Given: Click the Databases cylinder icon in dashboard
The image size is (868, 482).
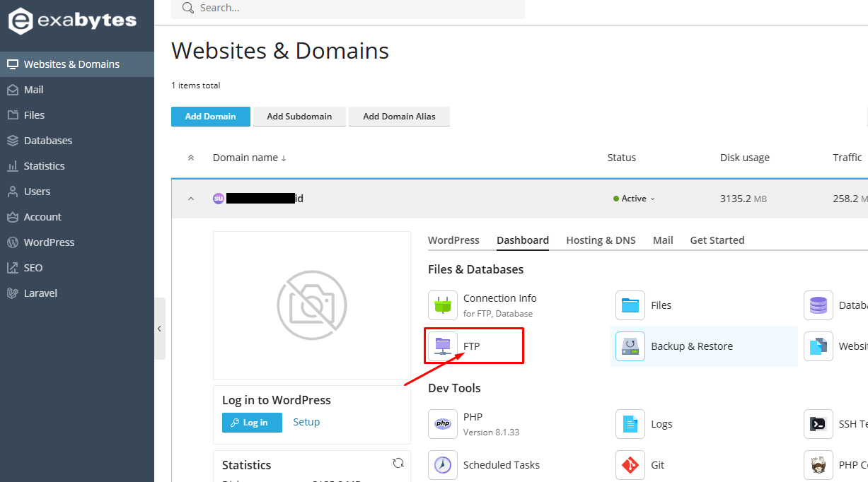Looking at the screenshot, I should click(x=818, y=305).
